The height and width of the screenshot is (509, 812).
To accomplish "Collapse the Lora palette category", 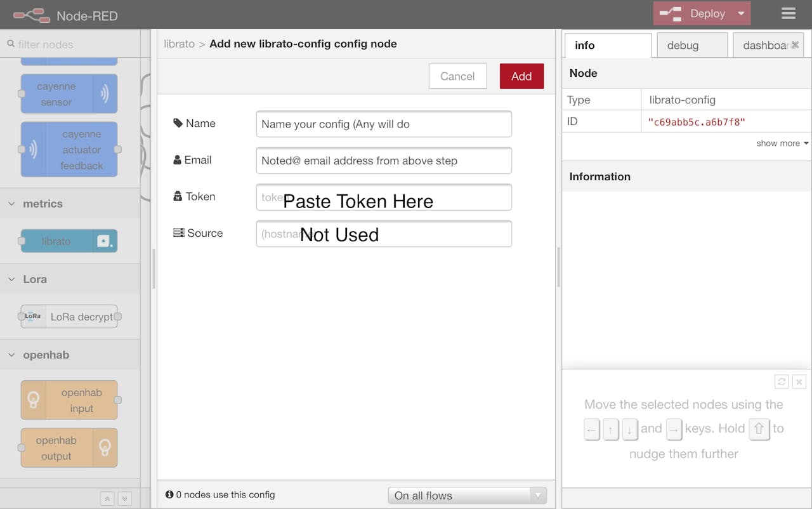I will point(70,279).
